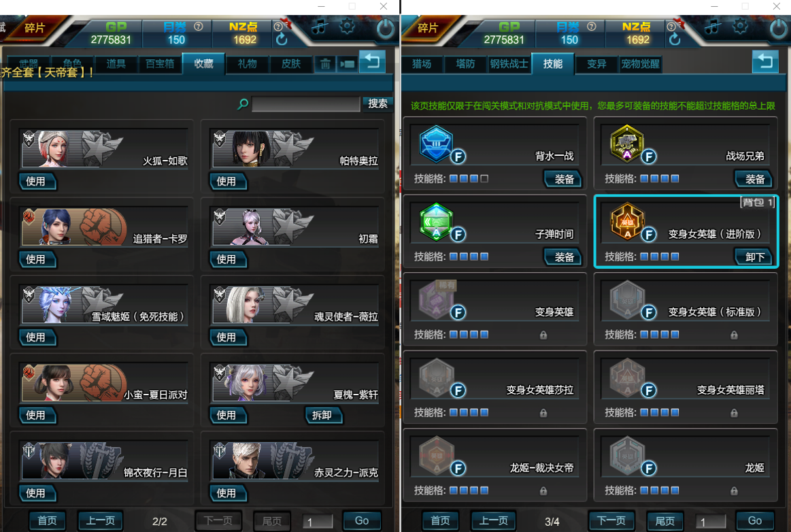This screenshot has height=532, width=791.
Task: Click the back arrow button in skills window
Action: [x=764, y=62]
